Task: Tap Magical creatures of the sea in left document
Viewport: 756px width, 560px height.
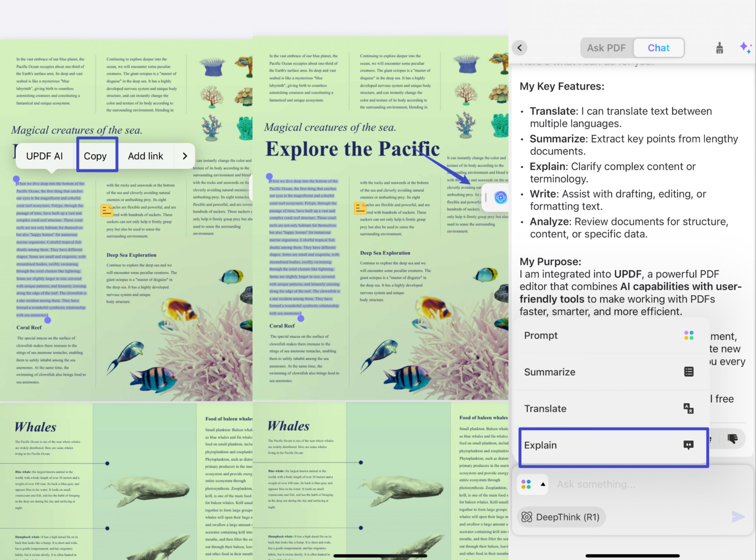Action: tap(76, 130)
